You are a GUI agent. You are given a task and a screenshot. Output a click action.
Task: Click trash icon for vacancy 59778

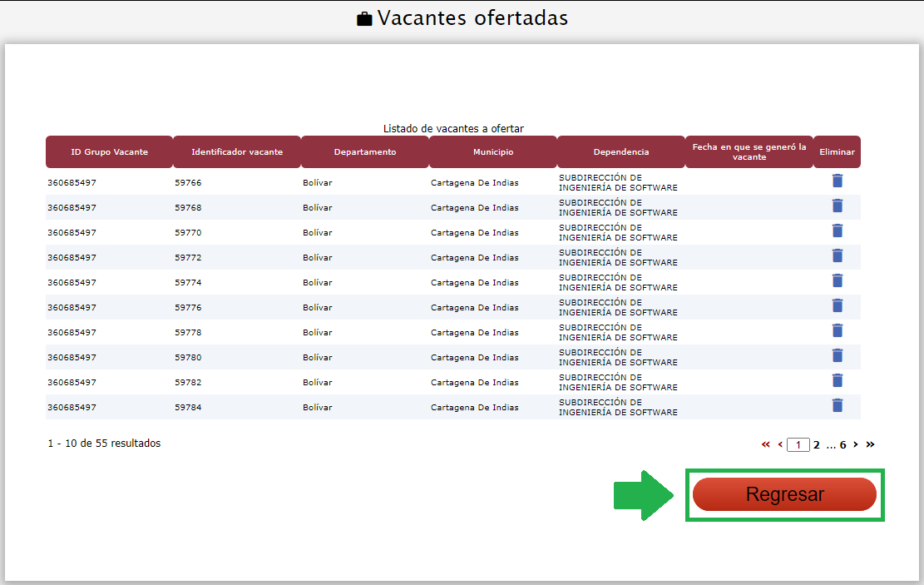pos(837,331)
